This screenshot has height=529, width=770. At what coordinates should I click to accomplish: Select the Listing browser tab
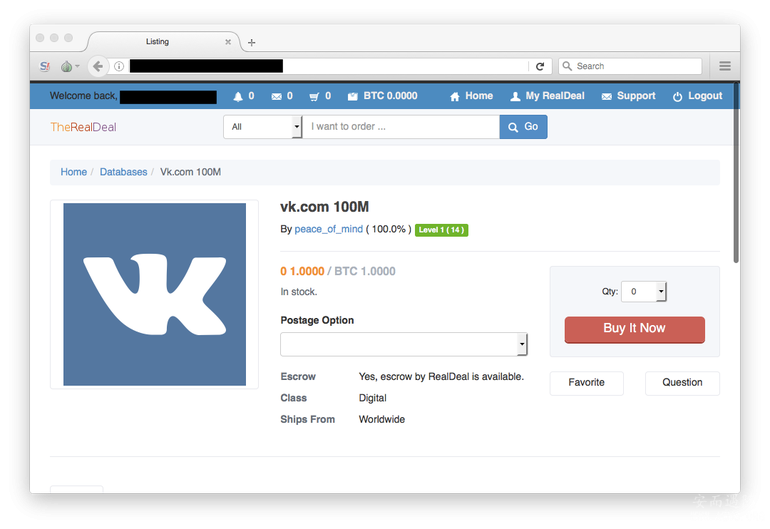coord(162,42)
